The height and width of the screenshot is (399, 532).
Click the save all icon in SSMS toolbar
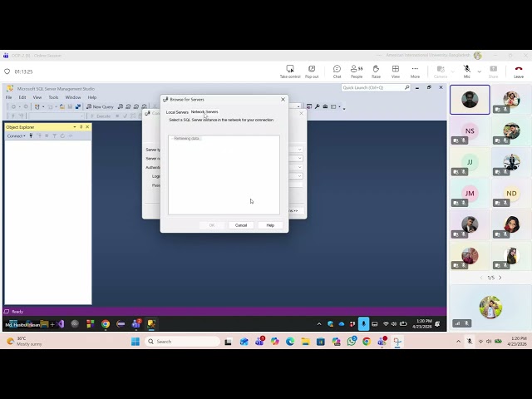pos(78,106)
